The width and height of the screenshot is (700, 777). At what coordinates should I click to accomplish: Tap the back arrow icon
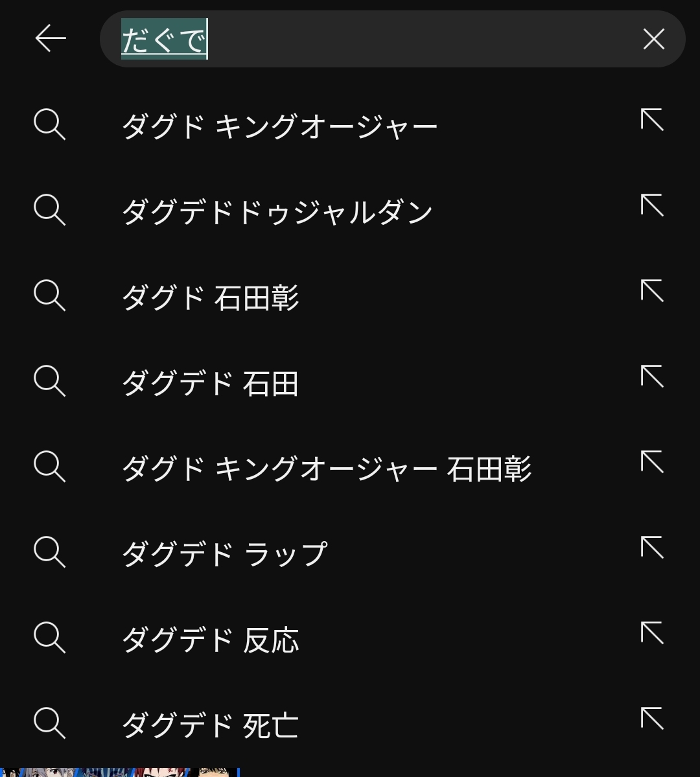tap(51, 39)
